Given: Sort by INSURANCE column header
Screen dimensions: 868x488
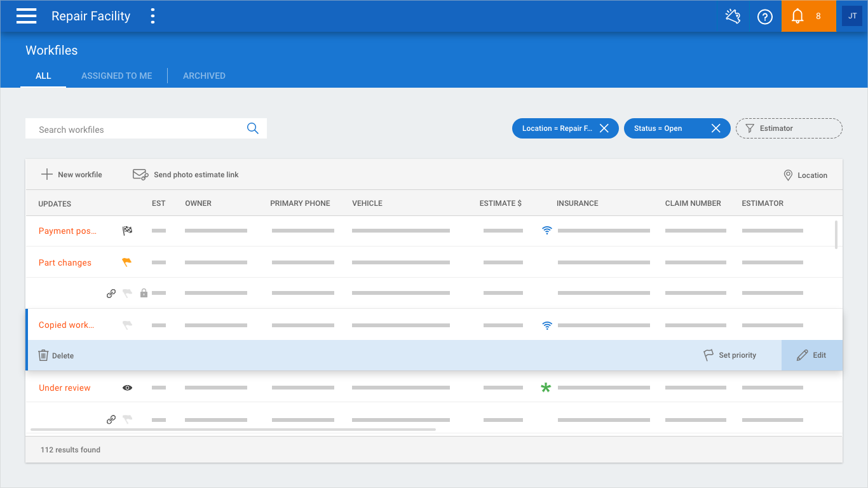Looking at the screenshot, I should (578, 203).
